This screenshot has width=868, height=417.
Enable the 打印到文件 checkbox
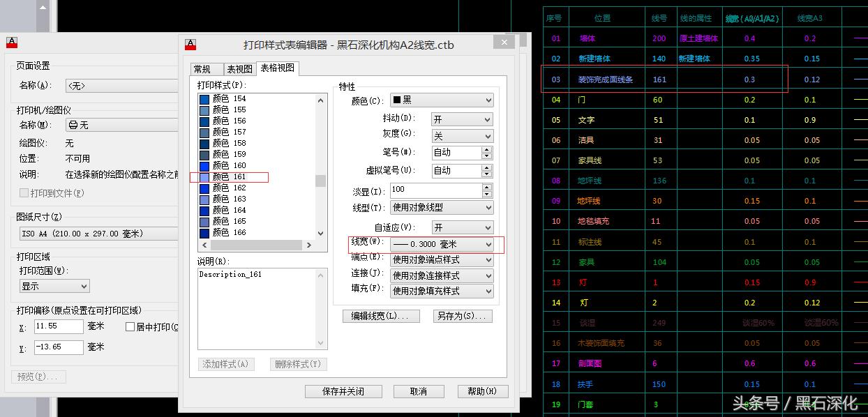pyautogui.click(x=24, y=193)
